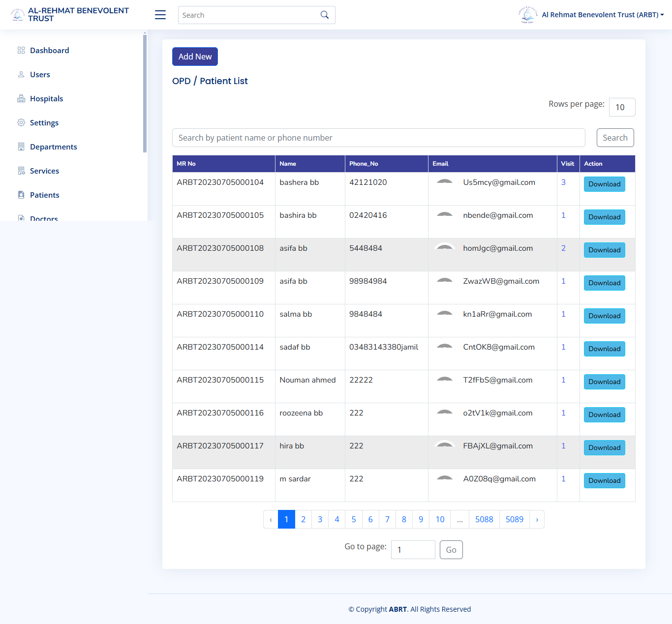Click the magnifier icon in the top search bar
Image resolution: width=672 pixels, height=624 pixels.
[x=324, y=15]
